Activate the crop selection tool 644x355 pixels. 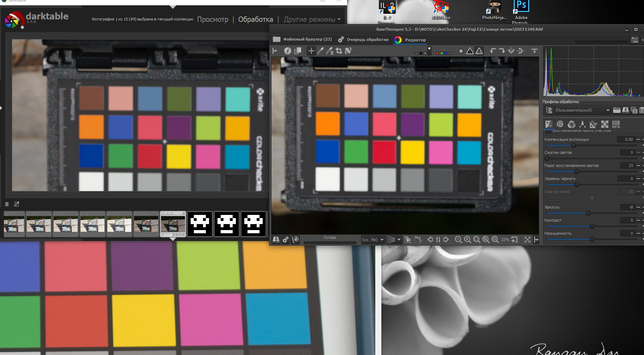coord(339,51)
